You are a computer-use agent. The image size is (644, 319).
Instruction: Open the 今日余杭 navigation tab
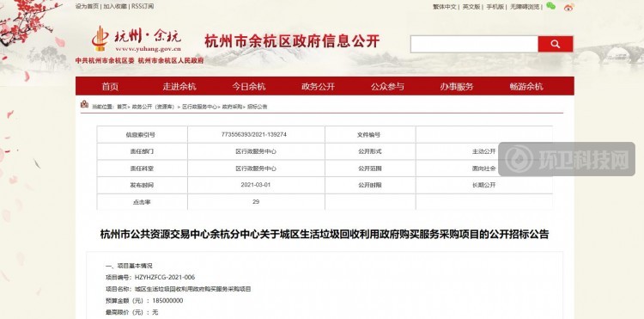pyautogui.click(x=249, y=86)
